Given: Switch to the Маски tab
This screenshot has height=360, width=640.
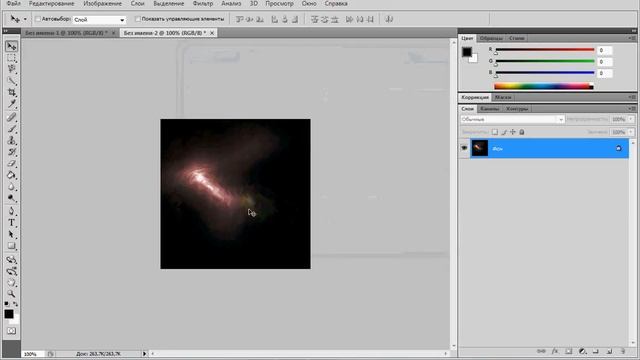Looking at the screenshot, I should point(503,97).
